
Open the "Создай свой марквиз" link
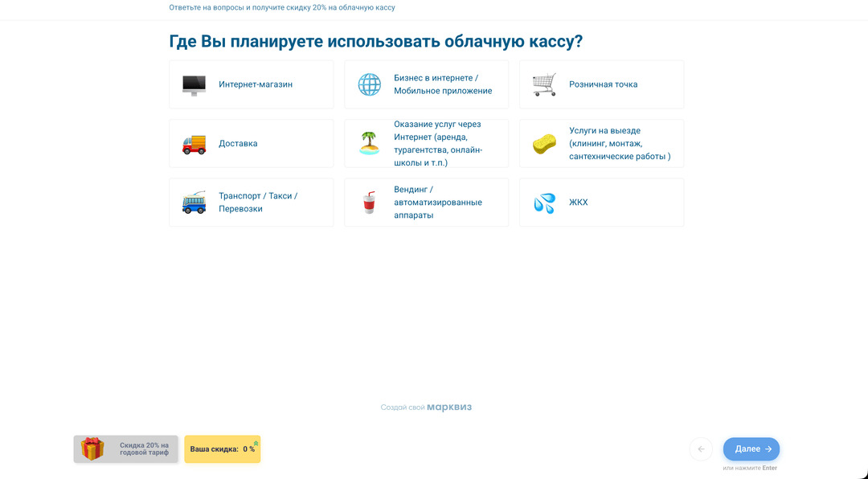click(x=426, y=407)
